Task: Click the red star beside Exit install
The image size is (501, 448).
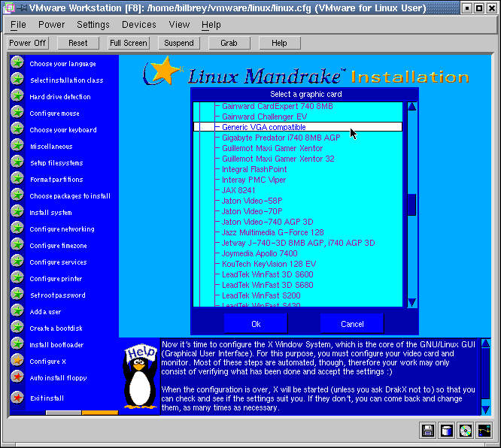Action: 17,397
